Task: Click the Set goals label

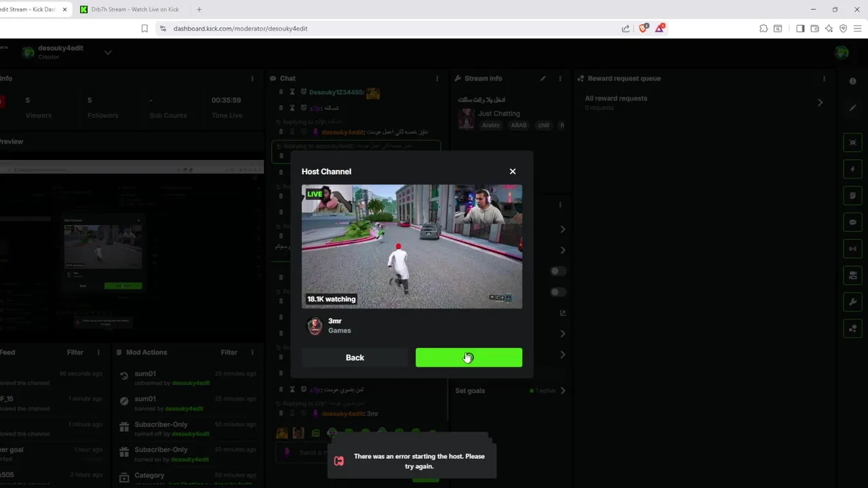Action: pos(470,391)
